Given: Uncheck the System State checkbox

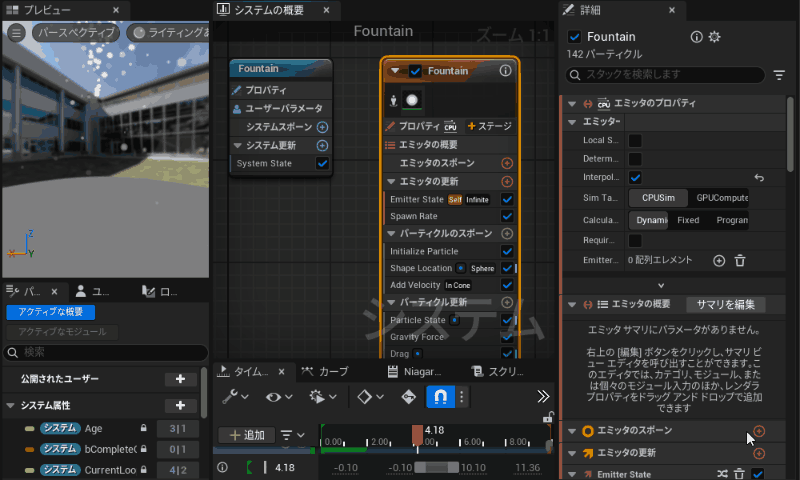Looking at the screenshot, I should tap(322, 163).
